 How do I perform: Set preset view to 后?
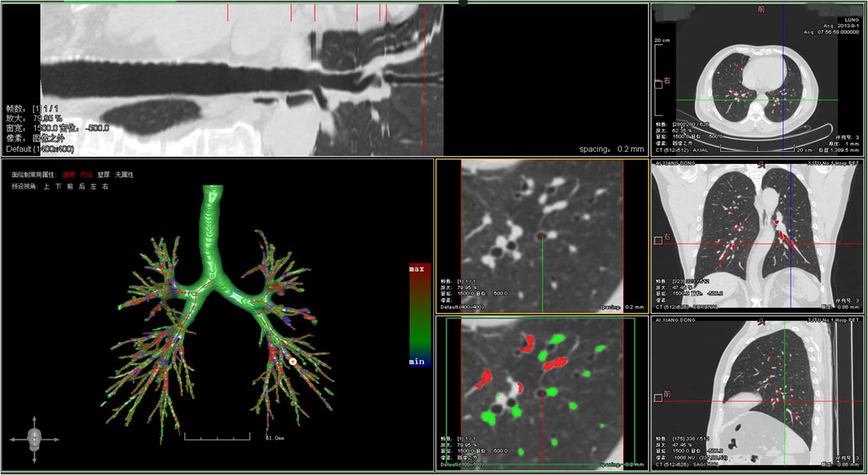82,186
